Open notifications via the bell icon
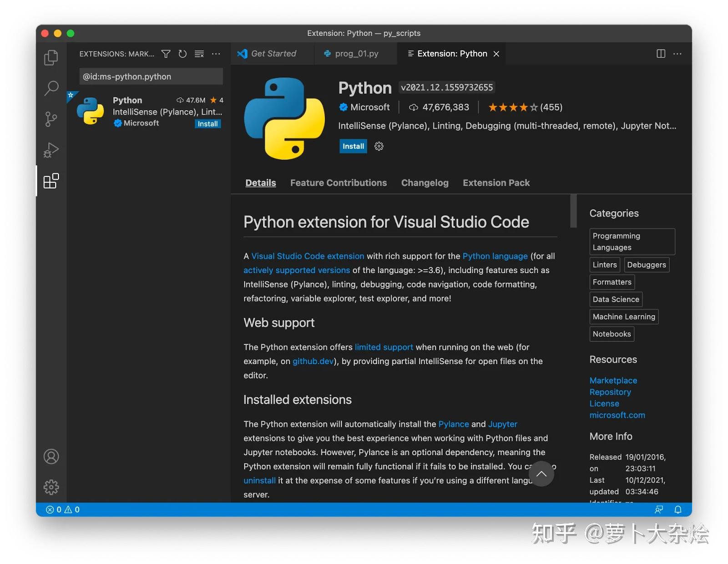The width and height of the screenshot is (728, 564). tap(678, 509)
